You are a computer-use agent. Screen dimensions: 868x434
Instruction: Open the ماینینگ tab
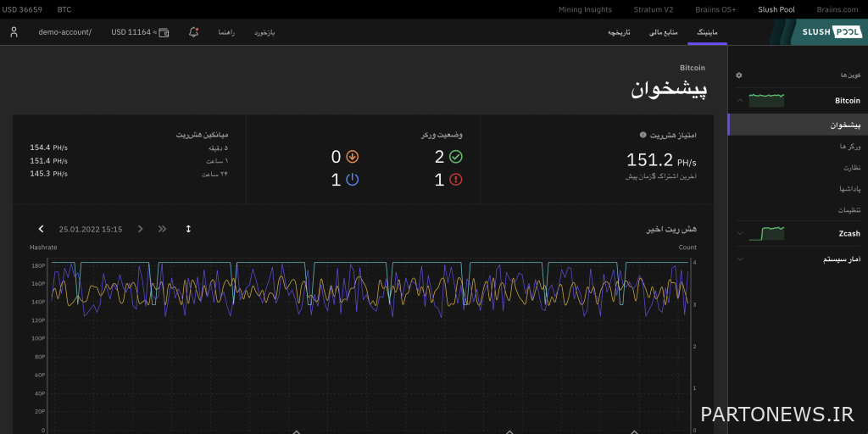[x=707, y=33]
